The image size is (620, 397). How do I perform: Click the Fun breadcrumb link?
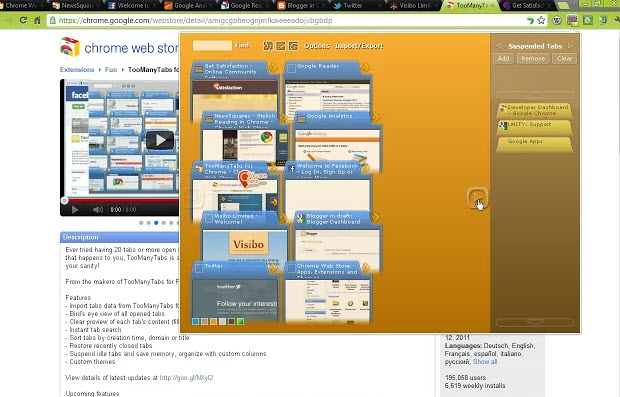point(111,70)
